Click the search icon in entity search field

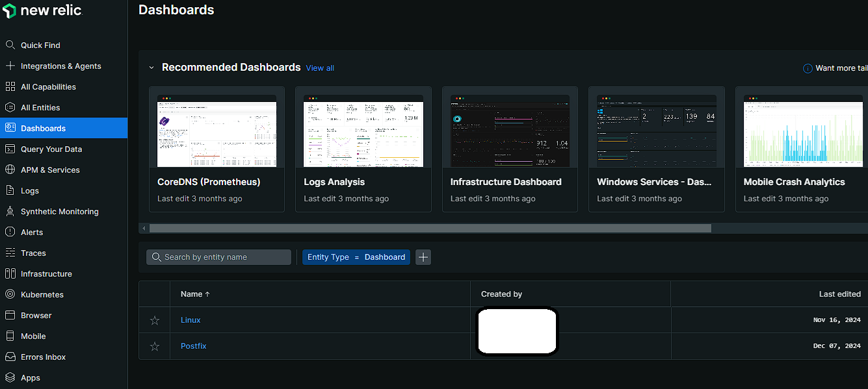click(x=156, y=257)
